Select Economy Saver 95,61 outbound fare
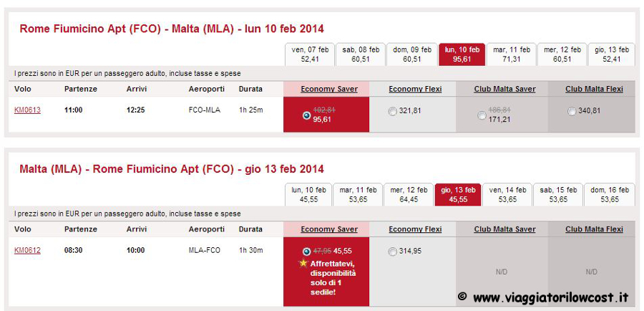This screenshot has height=311, width=644. [306, 115]
